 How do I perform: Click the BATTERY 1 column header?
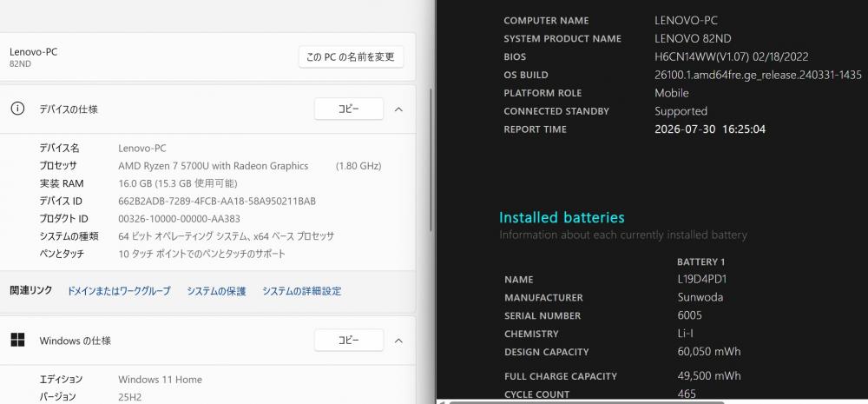tap(700, 262)
